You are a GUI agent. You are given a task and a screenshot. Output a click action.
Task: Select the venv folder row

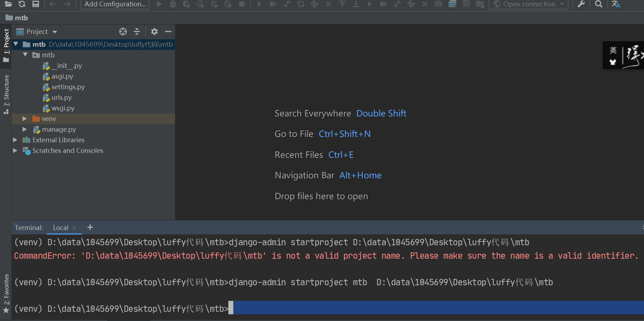coord(93,119)
